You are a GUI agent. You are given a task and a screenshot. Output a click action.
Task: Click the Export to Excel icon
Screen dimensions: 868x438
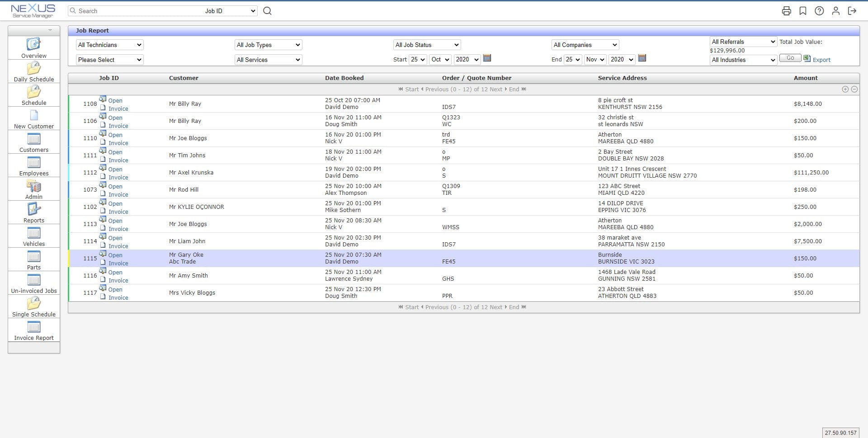(807, 58)
